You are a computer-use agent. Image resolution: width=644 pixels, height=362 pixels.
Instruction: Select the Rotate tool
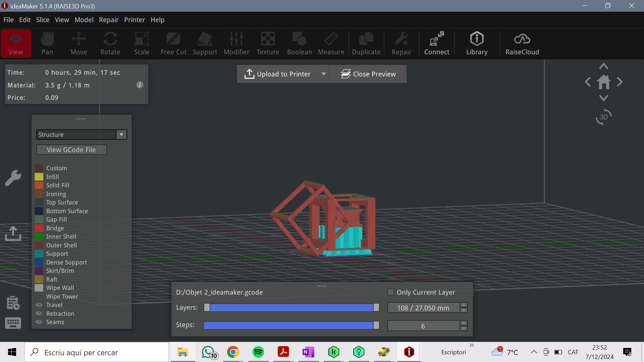coord(110,43)
